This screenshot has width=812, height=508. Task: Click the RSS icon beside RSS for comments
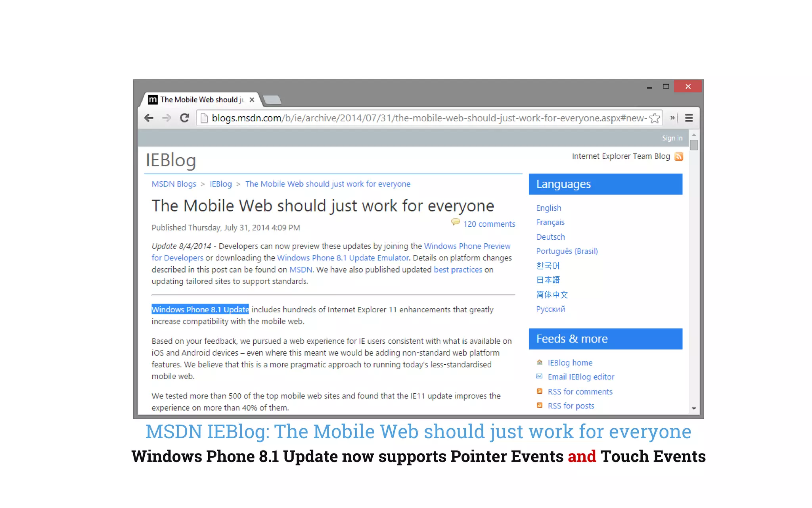(540, 391)
